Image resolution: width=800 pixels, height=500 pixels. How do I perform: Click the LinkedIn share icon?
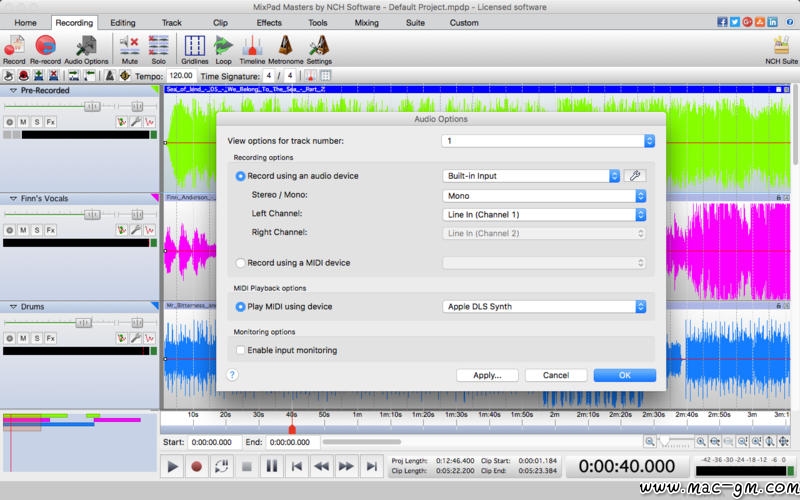pos(772,22)
